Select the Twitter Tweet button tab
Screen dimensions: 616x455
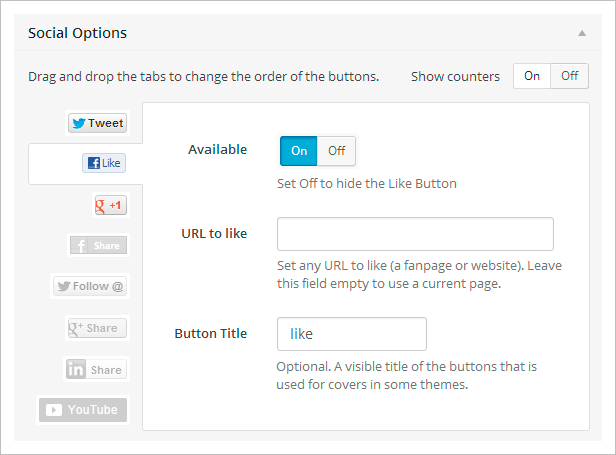[x=97, y=123]
